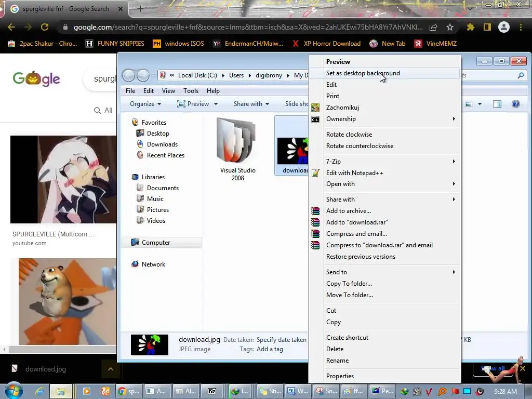Expand the 7-Zip submenu

[385, 162]
